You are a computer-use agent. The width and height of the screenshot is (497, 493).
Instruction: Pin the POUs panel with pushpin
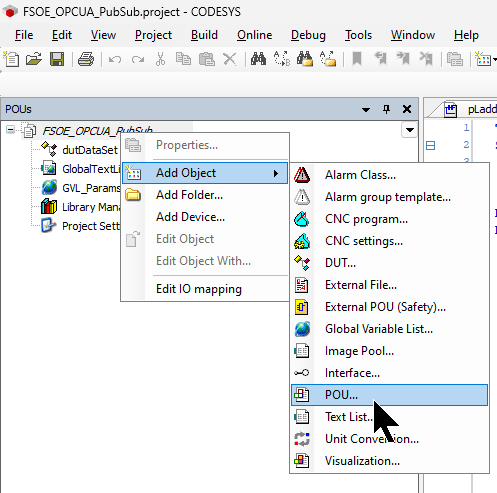coord(386,109)
